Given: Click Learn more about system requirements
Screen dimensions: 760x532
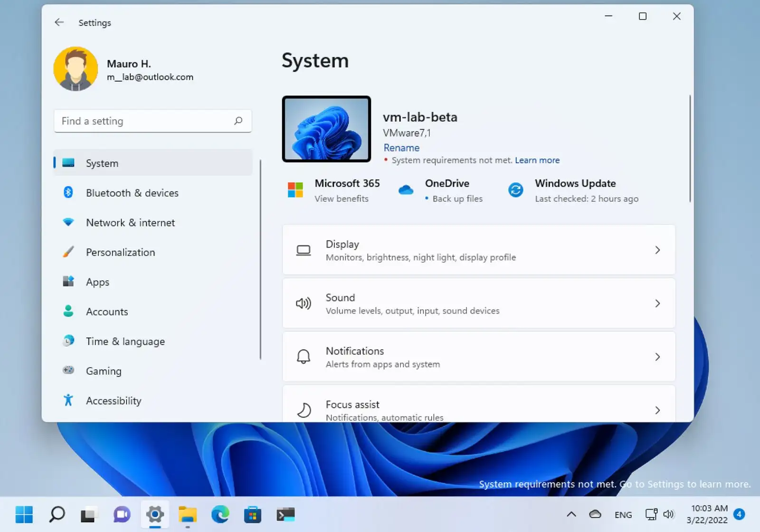Looking at the screenshot, I should coord(537,161).
